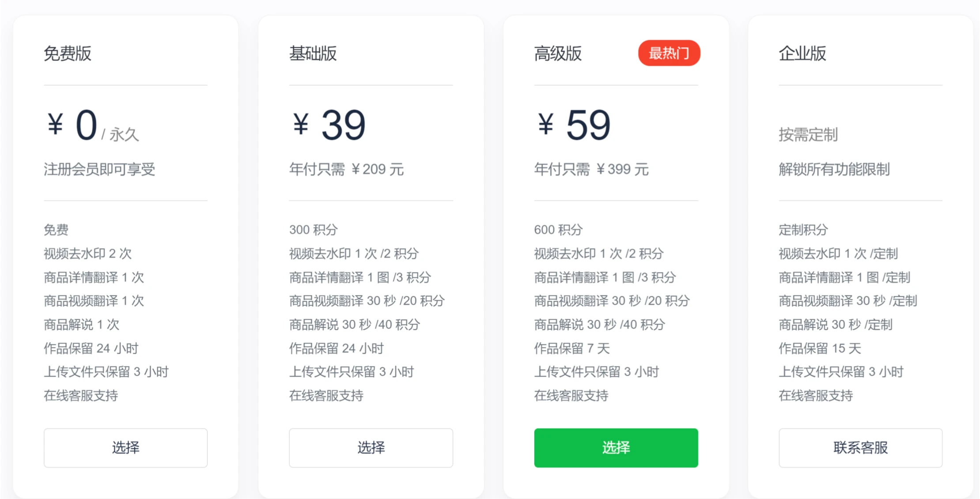Click 年付只需 ¥209 元 text
This screenshot has height=499, width=980.
pyautogui.click(x=346, y=170)
